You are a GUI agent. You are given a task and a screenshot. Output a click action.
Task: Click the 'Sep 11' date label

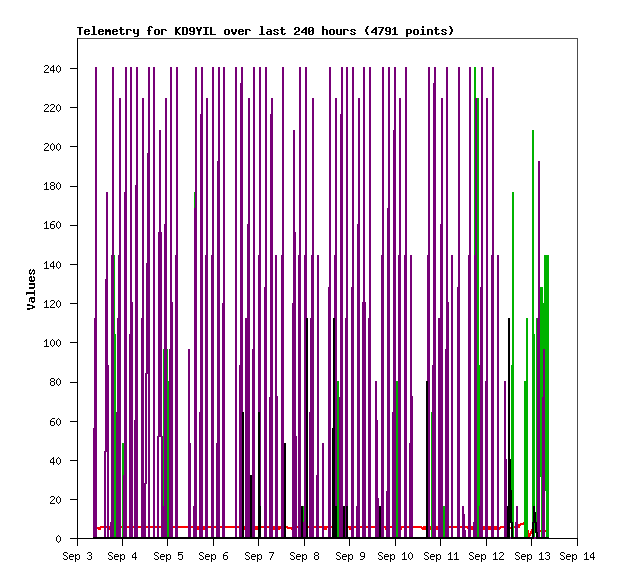coord(441,557)
